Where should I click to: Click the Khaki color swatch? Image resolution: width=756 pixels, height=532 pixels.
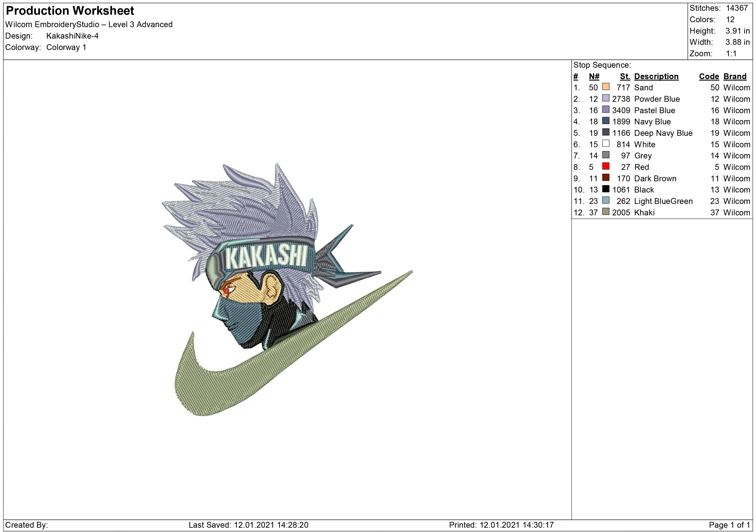(x=606, y=211)
